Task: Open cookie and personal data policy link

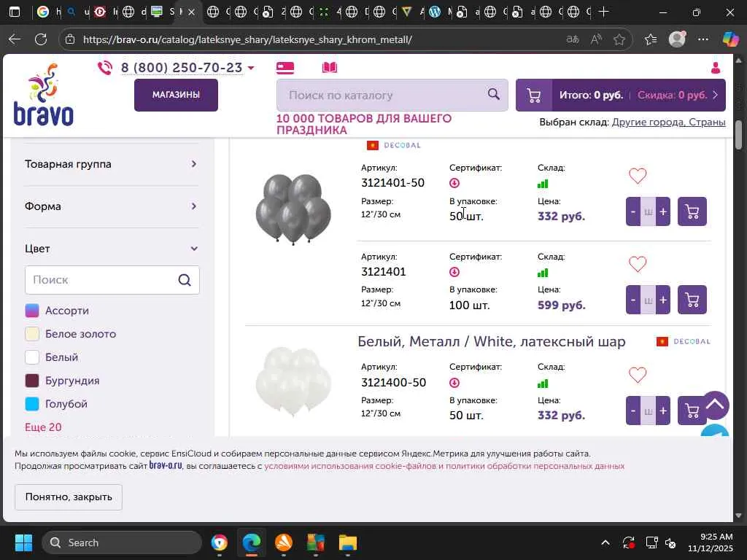Action: pyautogui.click(x=444, y=466)
